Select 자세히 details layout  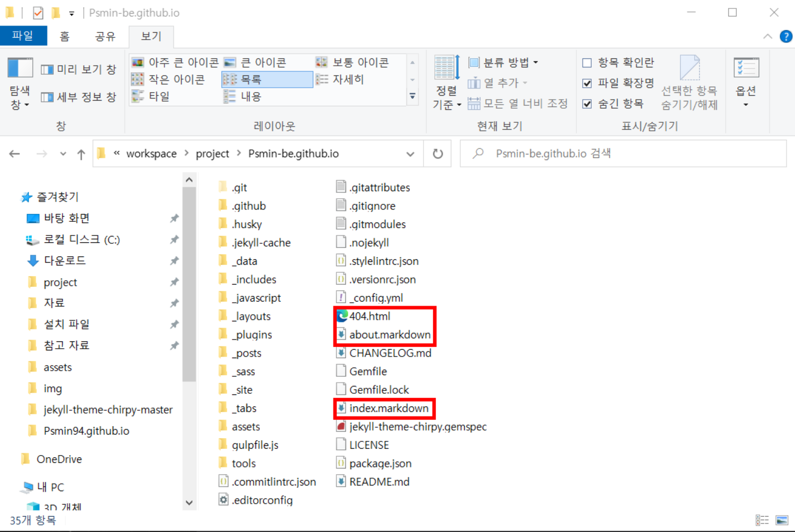click(x=340, y=79)
